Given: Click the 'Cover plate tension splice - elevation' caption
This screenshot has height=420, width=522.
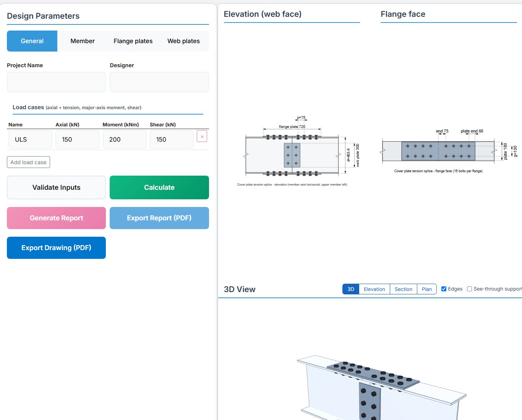Looking at the screenshot, I should (x=292, y=184).
